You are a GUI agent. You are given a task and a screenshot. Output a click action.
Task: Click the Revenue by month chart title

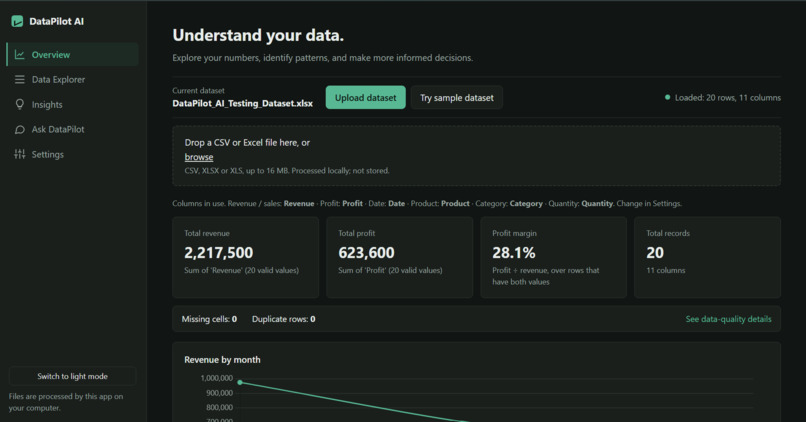pos(222,360)
